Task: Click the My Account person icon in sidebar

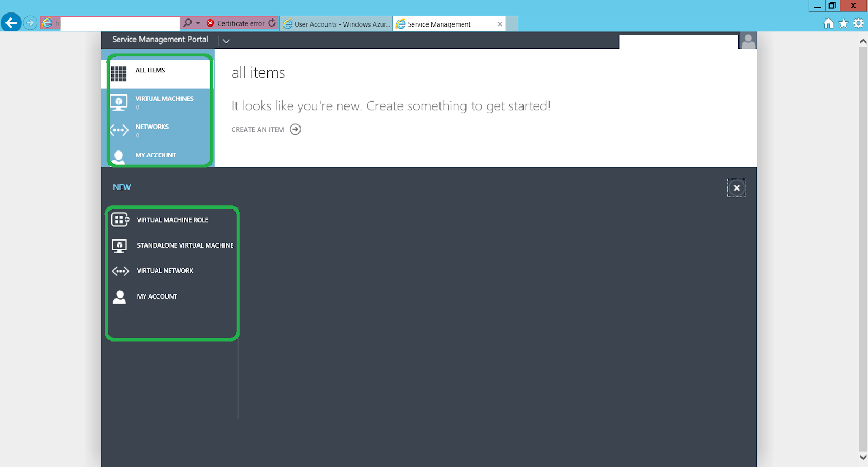Action: [x=119, y=157]
